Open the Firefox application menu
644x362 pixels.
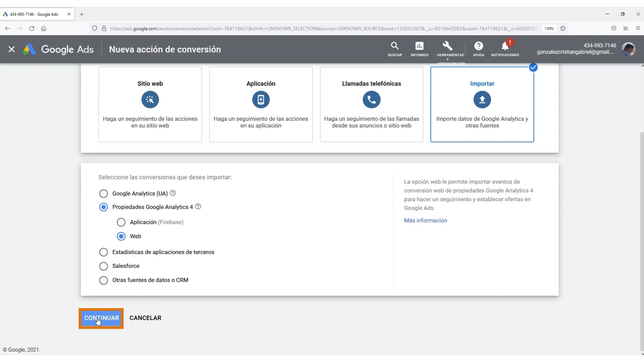638,28
